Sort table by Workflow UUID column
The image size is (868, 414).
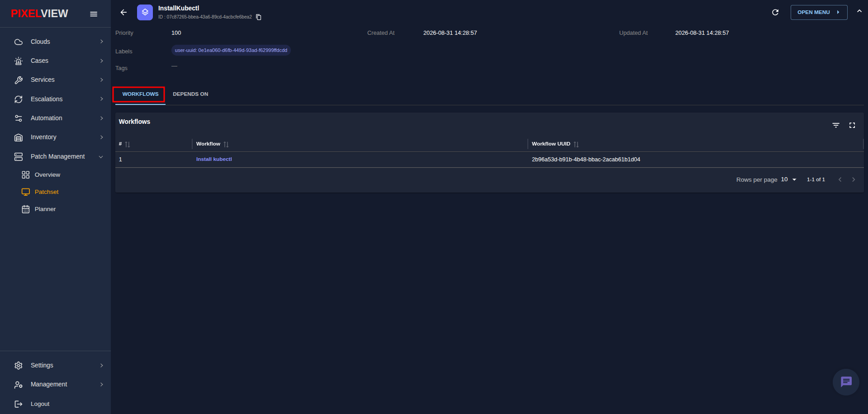[x=576, y=144]
